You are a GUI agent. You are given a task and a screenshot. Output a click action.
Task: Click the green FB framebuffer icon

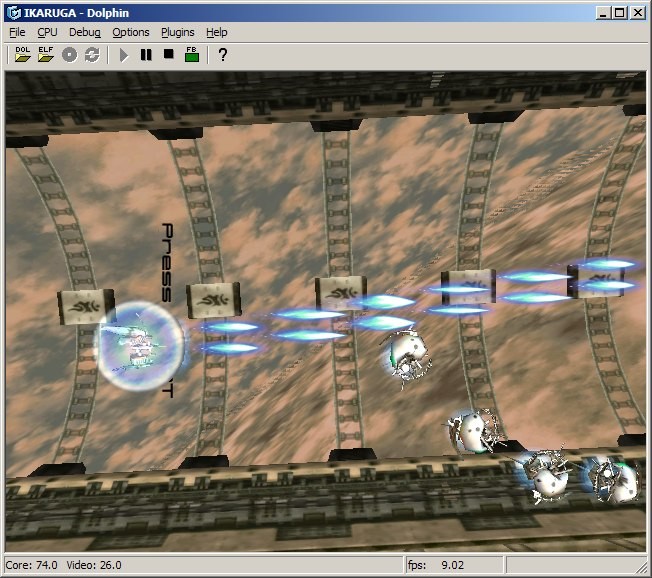coord(192,54)
